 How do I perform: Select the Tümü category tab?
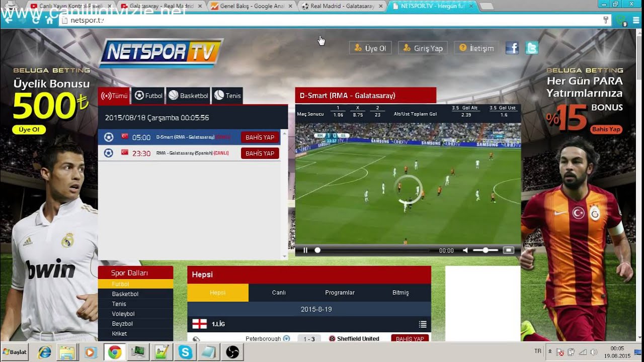[114, 96]
